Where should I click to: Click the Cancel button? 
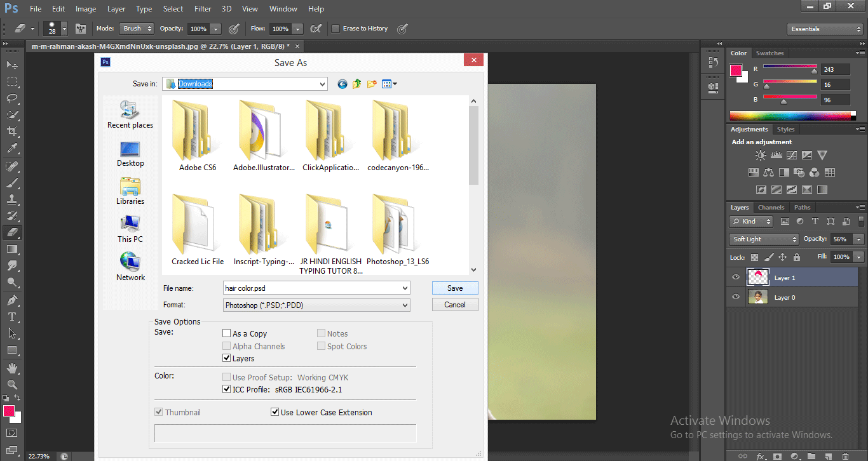pos(454,304)
